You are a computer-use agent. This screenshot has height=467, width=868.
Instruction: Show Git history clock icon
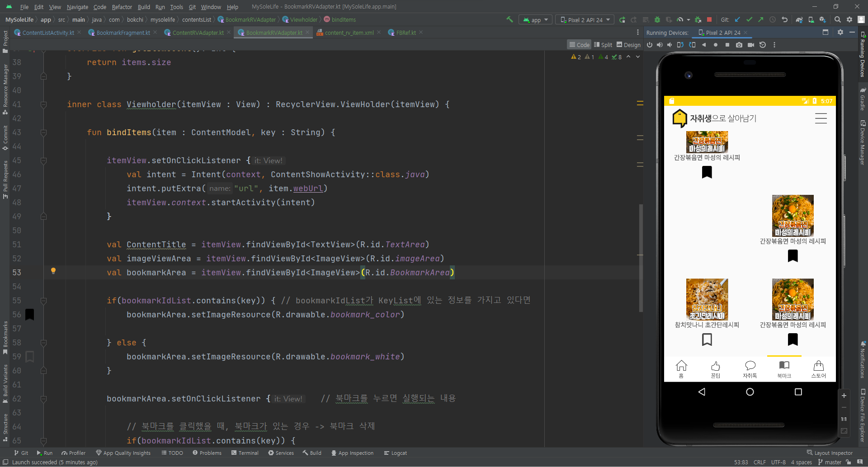773,19
